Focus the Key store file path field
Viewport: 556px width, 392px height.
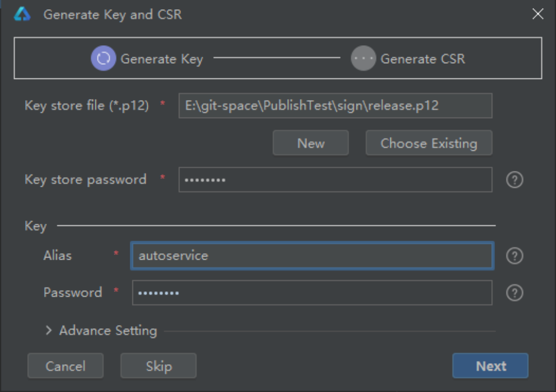[335, 106]
